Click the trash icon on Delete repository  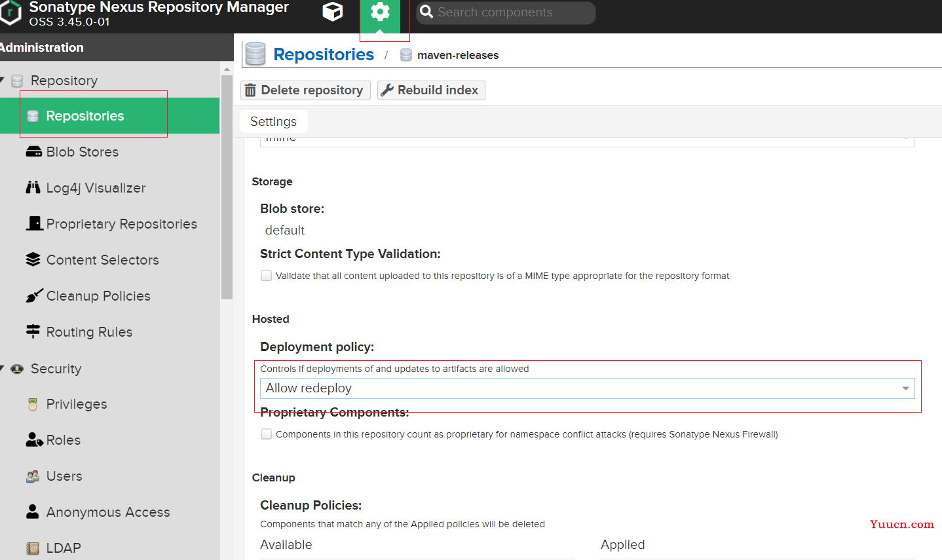point(250,90)
